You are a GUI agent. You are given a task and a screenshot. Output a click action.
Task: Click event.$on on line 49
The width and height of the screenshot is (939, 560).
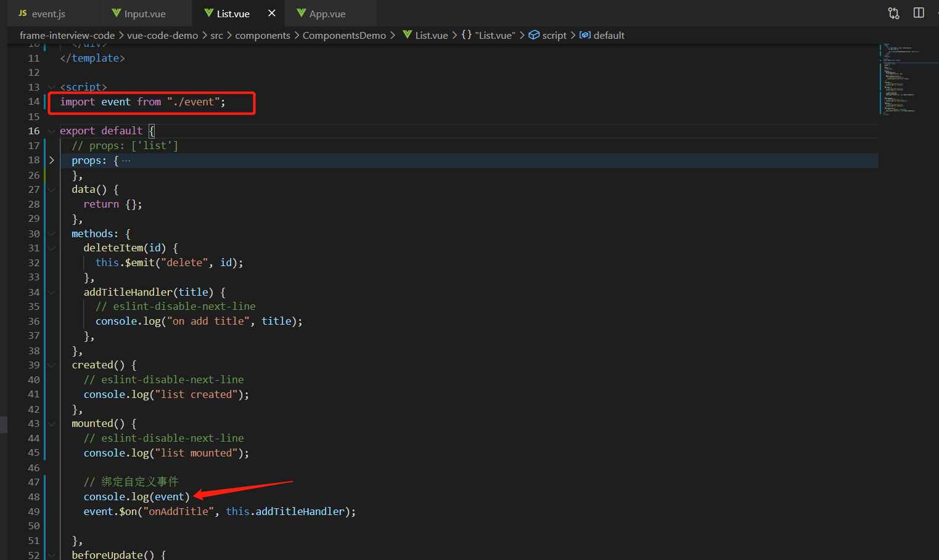click(x=110, y=511)
